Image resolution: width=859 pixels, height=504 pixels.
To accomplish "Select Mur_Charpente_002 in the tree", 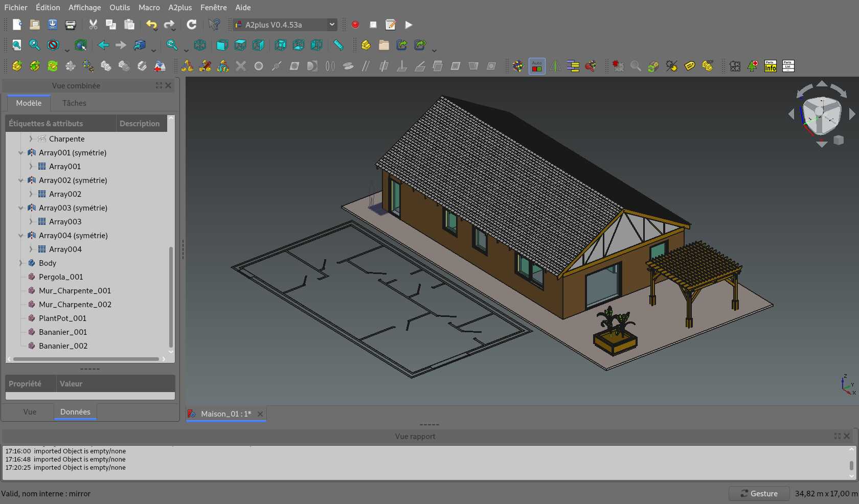I will (75, 304).
